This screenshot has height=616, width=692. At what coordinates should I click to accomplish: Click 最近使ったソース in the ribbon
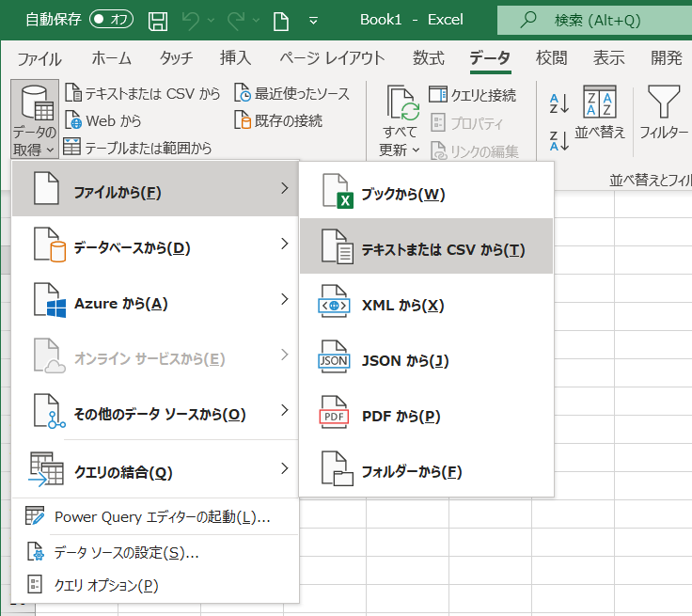click(x=291, y=93)
